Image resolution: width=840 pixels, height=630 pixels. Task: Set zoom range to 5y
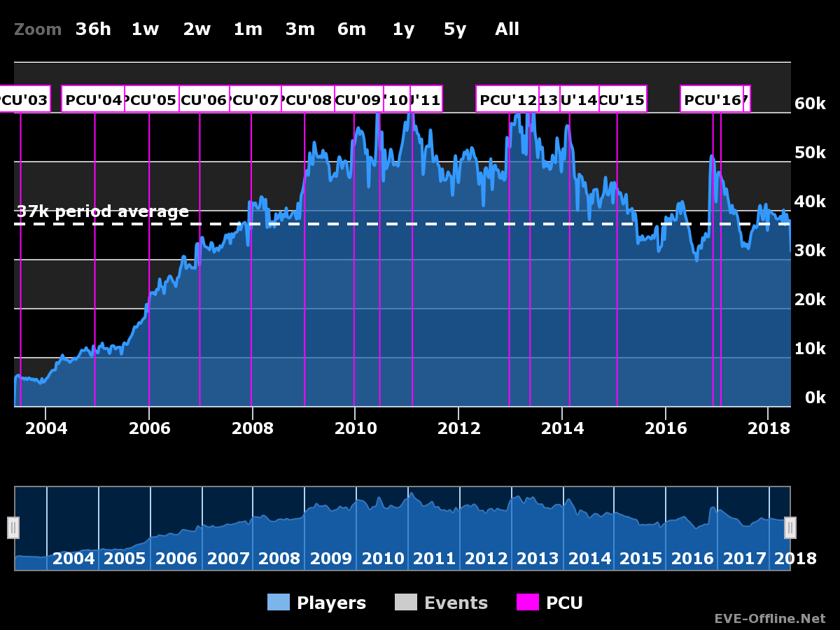[454, 29]
